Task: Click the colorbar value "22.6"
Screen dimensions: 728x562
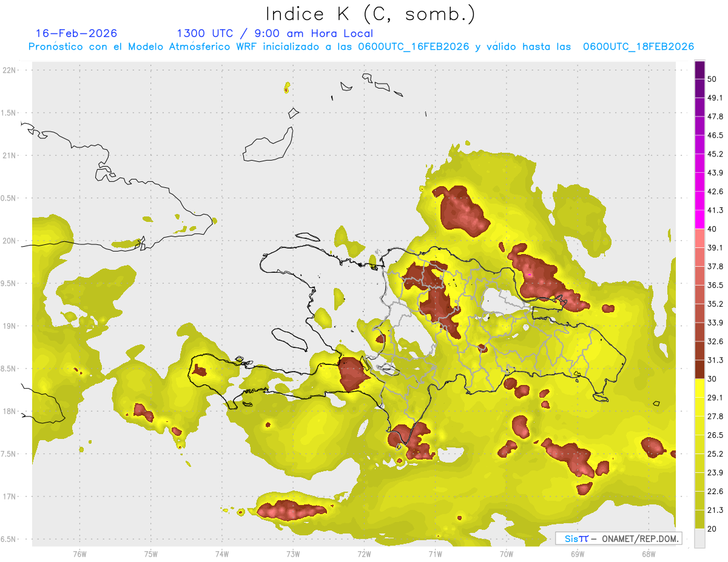Action: coord(715,491)
